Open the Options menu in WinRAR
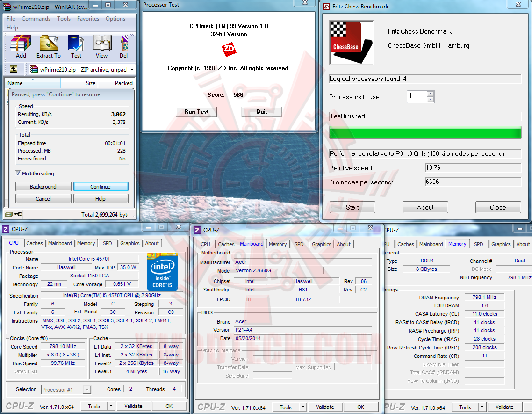The width and height of the screenshot is (532, 414). pos(115,19)
